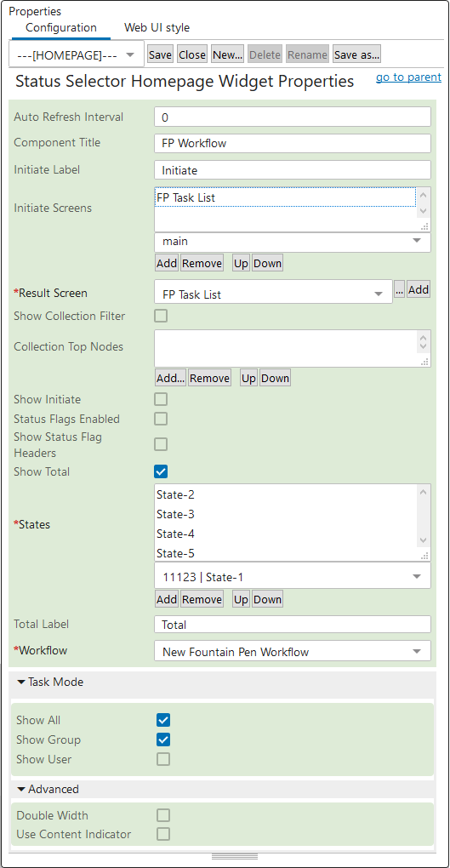Screen dimensions: 450x868
Task: Click the Total Label input field
Action: [x=293, y=625]
